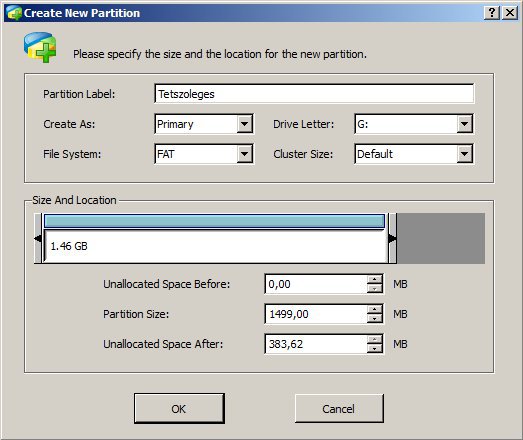
Task: Click the Unallocated Space Before value field
Action: pos(316,284)
